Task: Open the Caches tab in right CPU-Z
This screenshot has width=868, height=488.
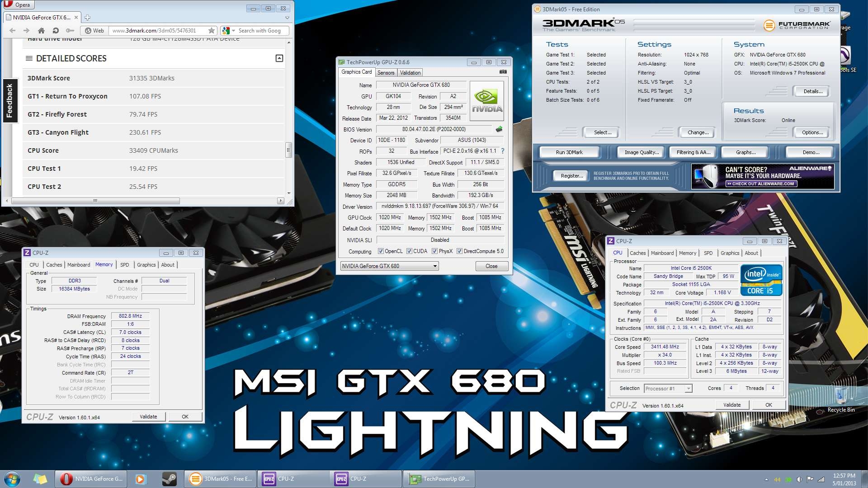Action: pyautogui.click(x=637, y=253)
